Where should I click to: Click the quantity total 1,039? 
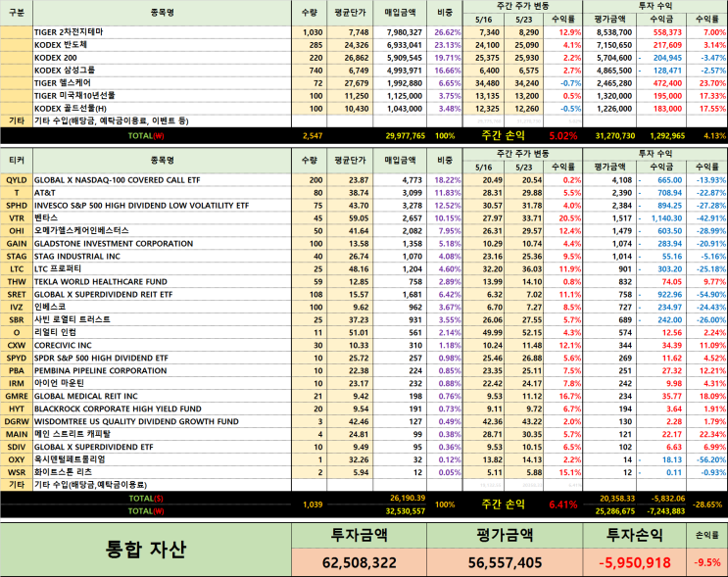click(x=313, y=505)
